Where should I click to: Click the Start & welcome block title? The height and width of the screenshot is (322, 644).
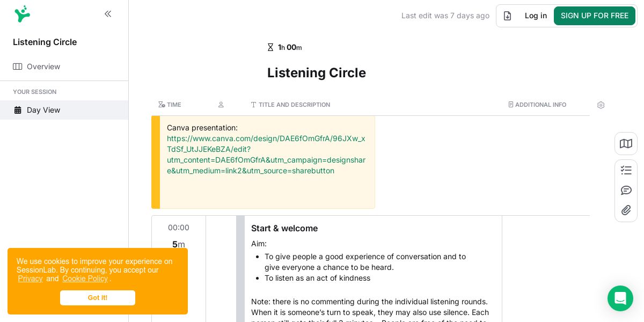284,228
